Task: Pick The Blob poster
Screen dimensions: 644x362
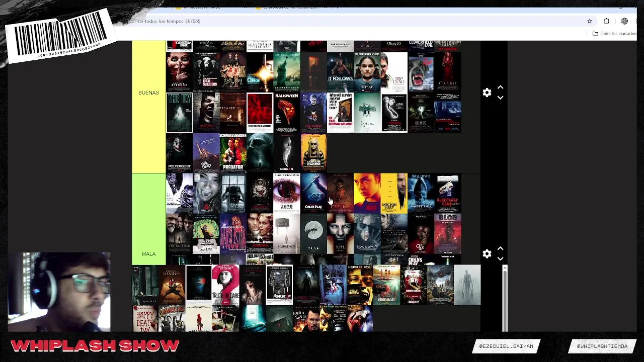Action: 448,233
